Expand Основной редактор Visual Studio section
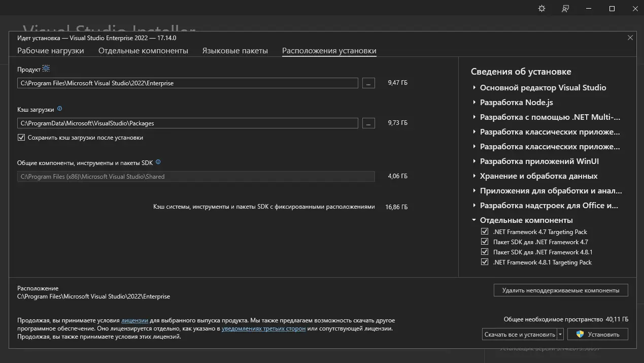644x363 pixels. point(474,88)
